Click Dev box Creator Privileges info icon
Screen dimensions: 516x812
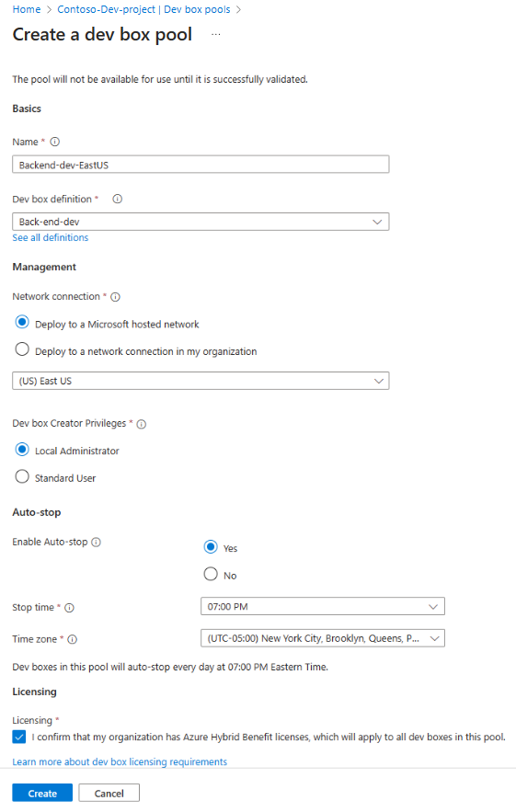[142, 424]
